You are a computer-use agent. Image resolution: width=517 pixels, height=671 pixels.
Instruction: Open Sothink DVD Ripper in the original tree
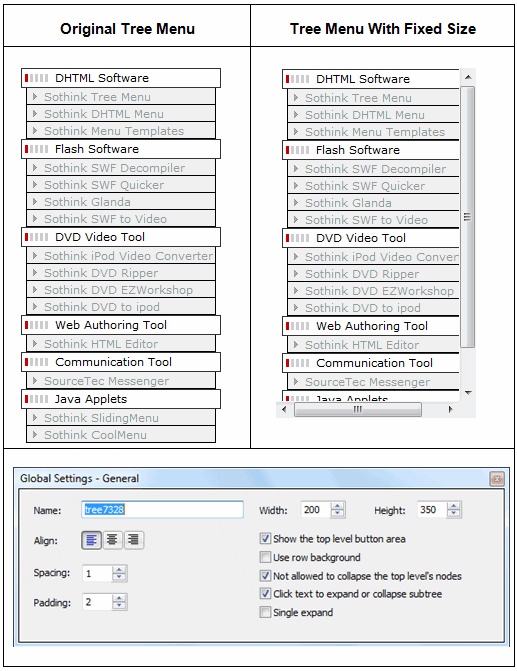121,273
